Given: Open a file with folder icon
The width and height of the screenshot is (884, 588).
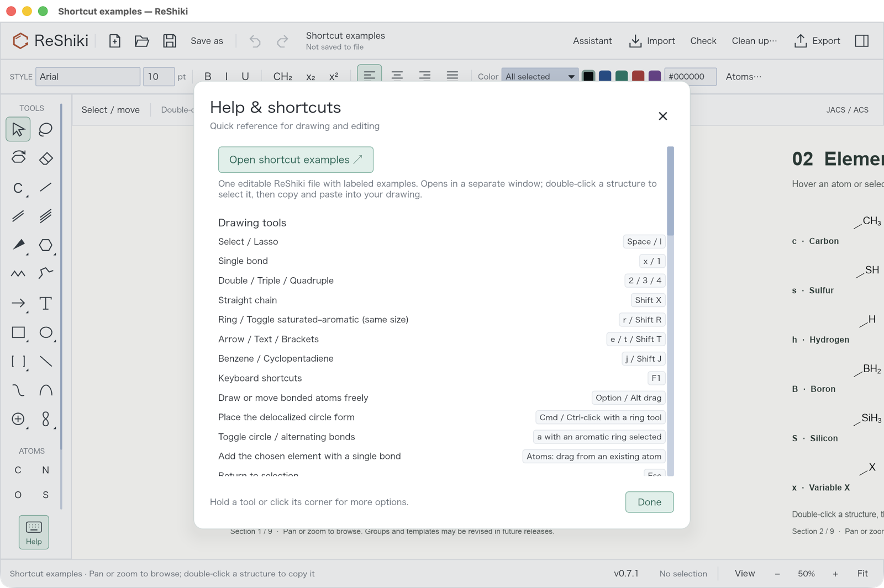Looking at the screenshot, I should click(142, 41).
